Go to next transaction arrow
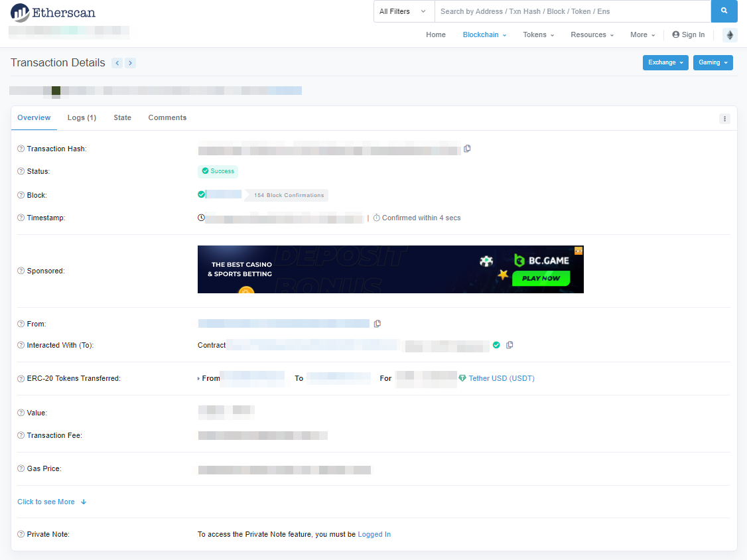747x560 pixels. (x=131, y=63)
